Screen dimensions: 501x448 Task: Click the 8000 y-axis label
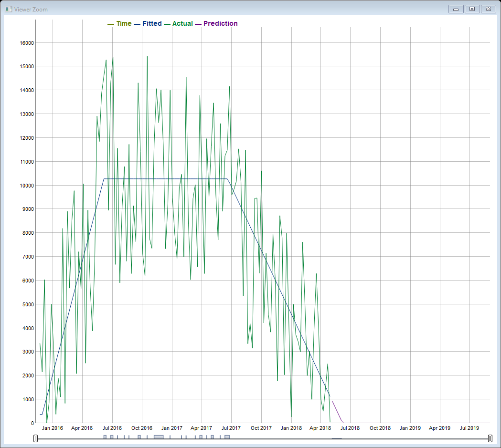28,233
